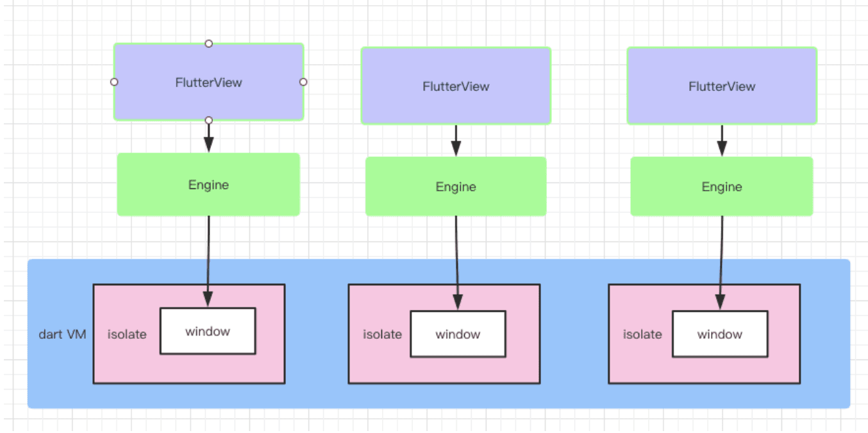This screenshot has width=868, height=433.
Task: Select the leftmost FlutterView box
Action: click(x=208, y=82)
